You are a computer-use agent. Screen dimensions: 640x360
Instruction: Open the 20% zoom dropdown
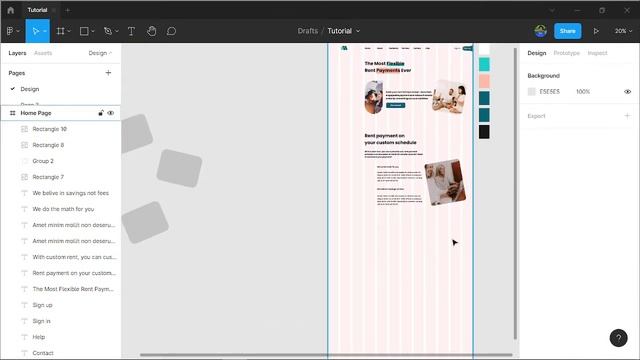pos(623,31)
